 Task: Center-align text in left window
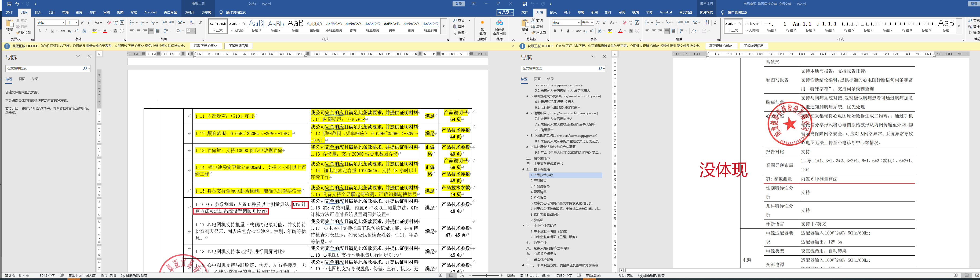[x=139, y=31]
